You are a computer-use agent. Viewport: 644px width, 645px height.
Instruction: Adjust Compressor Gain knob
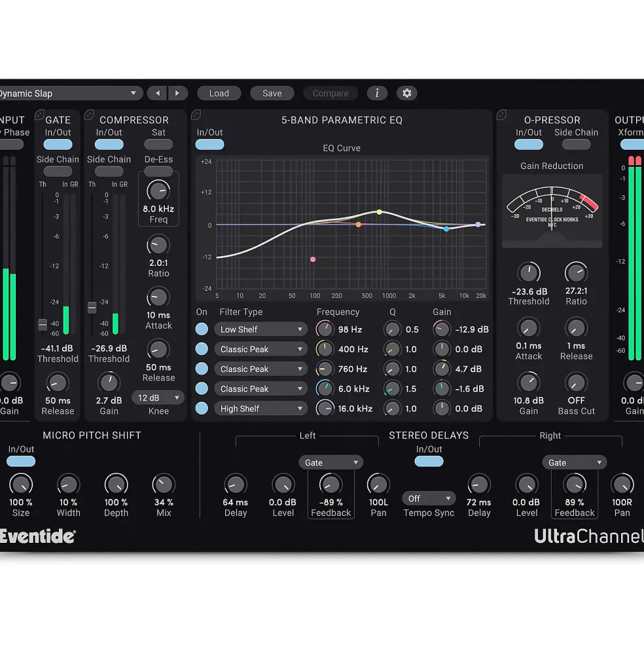[x=109, y=382]
